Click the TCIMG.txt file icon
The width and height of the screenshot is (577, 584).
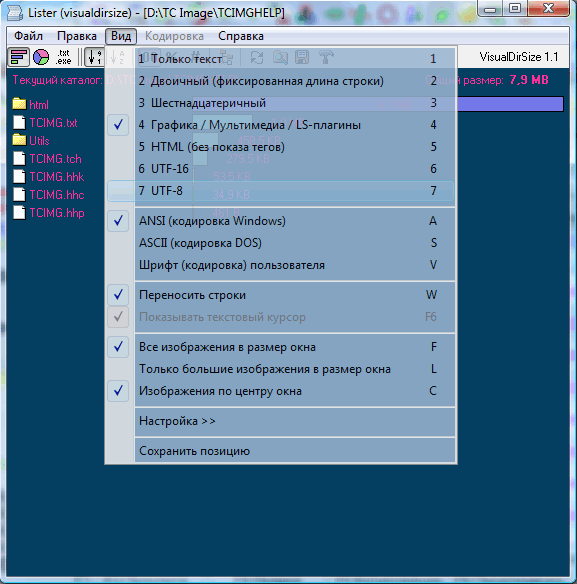[x=19, y=122]
